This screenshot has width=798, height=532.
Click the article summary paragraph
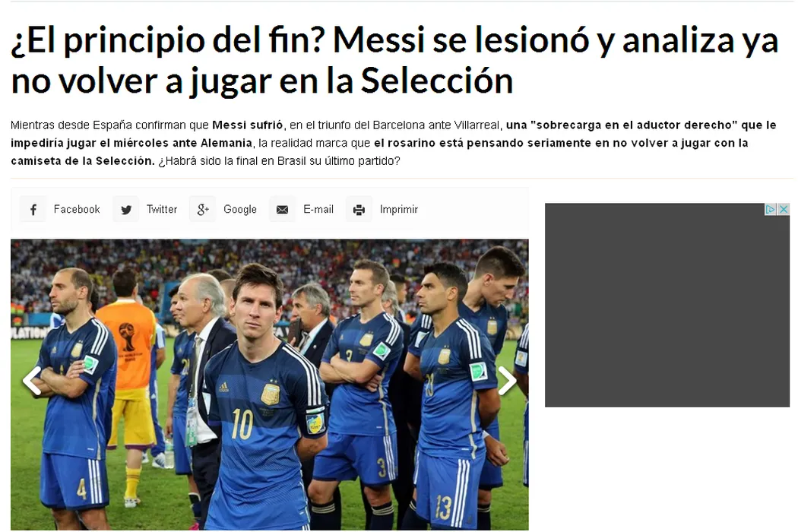(x=394, y=143)
